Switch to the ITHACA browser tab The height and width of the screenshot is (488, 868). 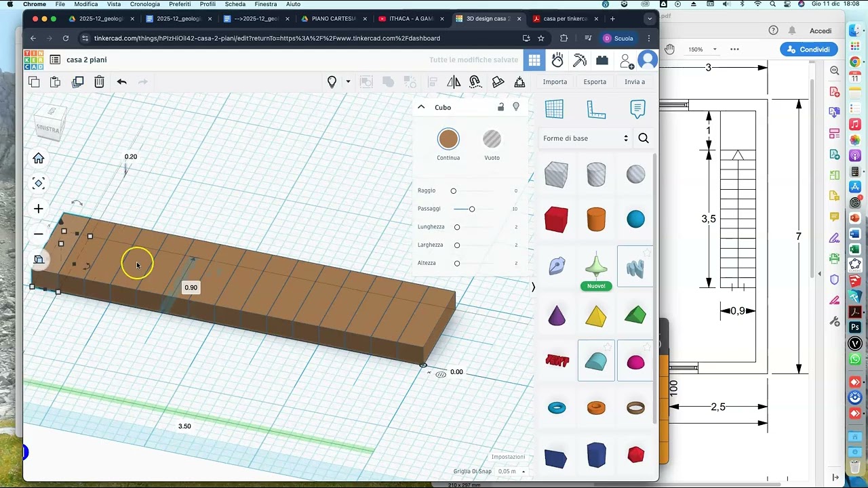(x=411, y=19)
